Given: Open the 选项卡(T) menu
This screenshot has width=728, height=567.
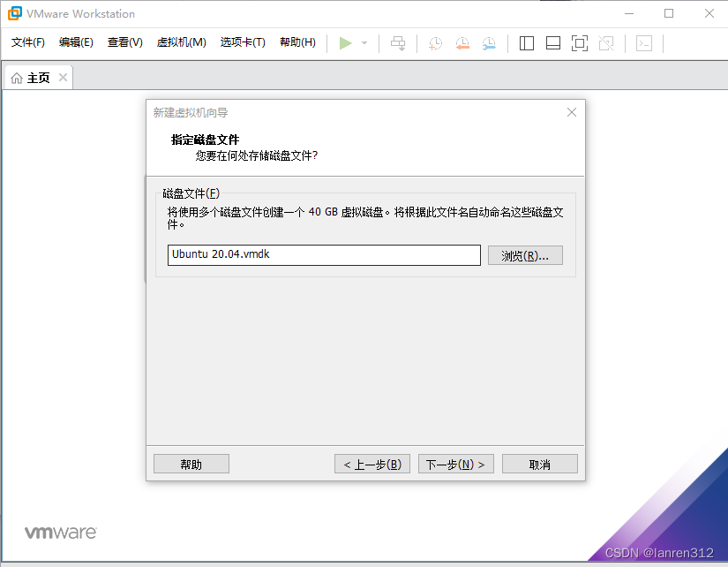Looking at the screenshot, I should 243,42.
